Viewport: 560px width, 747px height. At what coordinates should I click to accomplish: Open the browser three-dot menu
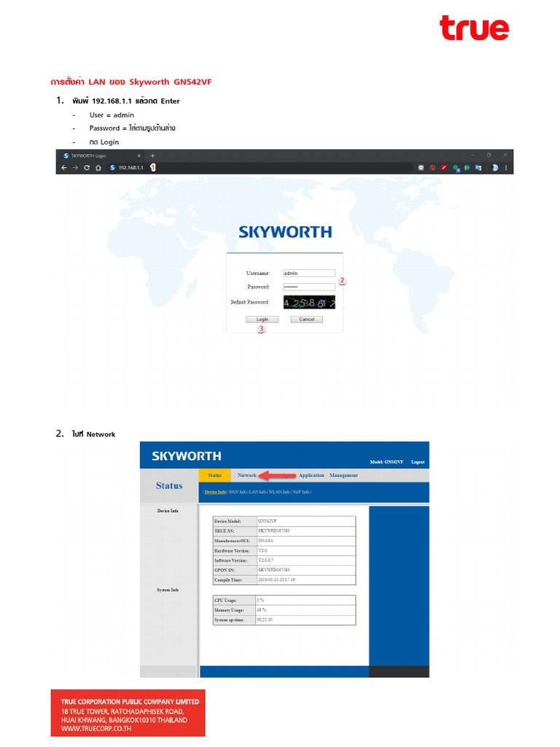pyautogui.click(x=506, y=168)
